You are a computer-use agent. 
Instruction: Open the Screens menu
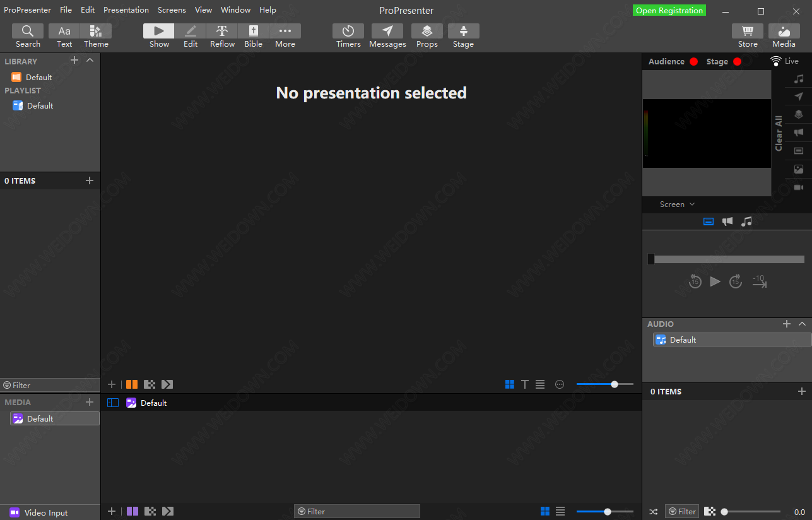[172, 10]
